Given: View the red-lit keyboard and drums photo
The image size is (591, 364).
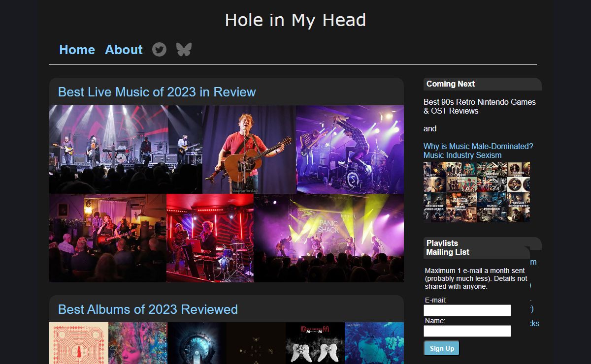Looking at the screenshot, I should point(210,238).
